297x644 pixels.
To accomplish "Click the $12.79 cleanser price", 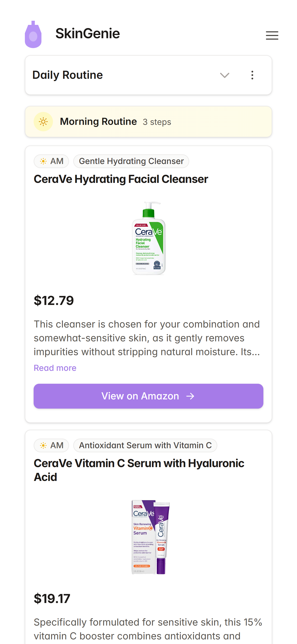I will point(54,300).
